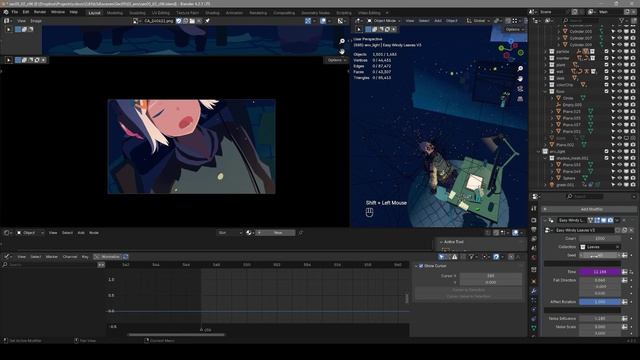Click the Cursor X value field
The image size is (640, 360).
click(491, 276)
